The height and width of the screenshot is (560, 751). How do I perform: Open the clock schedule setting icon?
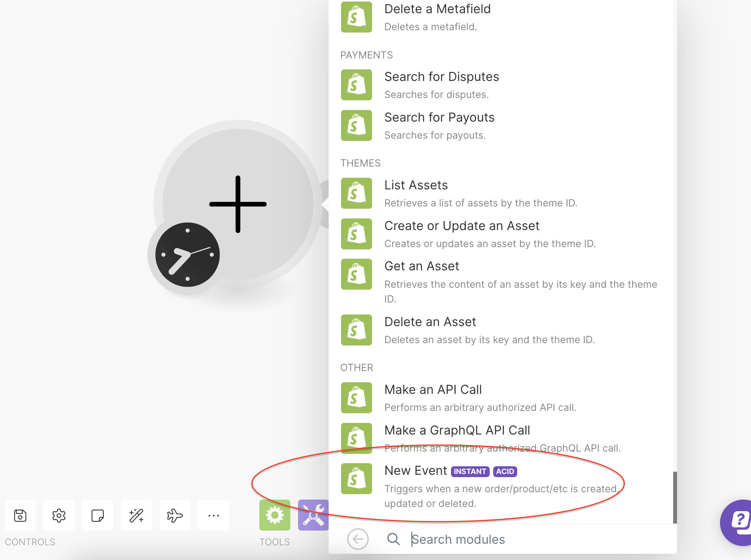pyautogui.click(x=187, y=255)
